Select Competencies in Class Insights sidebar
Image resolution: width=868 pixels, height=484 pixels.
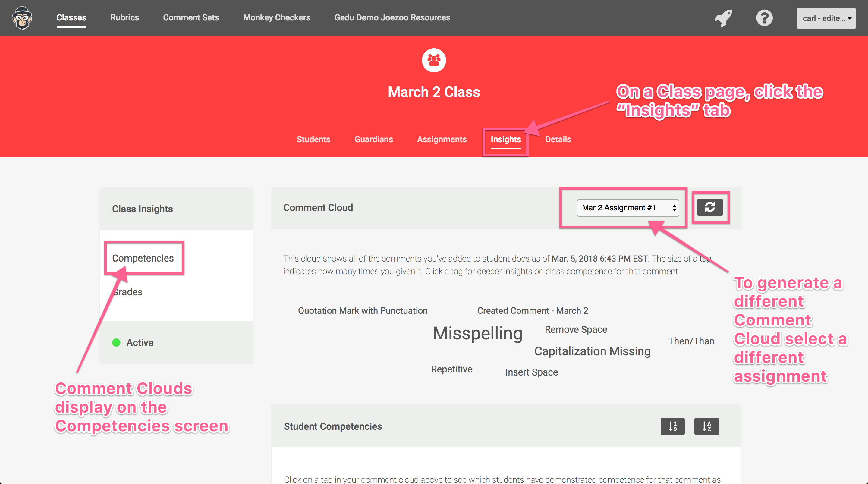tap(143, 258)
